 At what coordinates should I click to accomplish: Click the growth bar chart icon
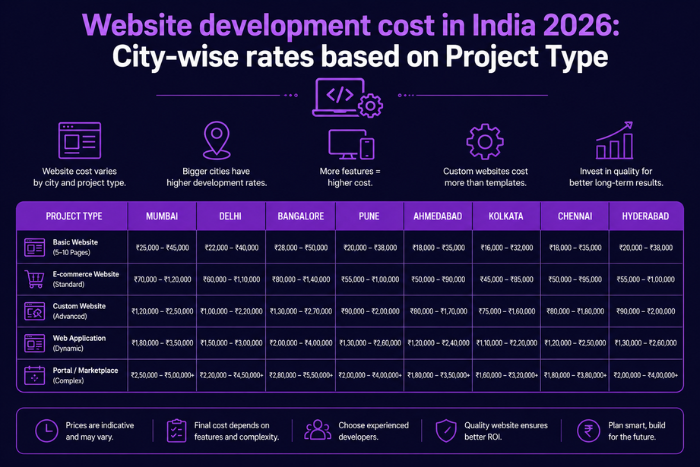click(615, 140)
